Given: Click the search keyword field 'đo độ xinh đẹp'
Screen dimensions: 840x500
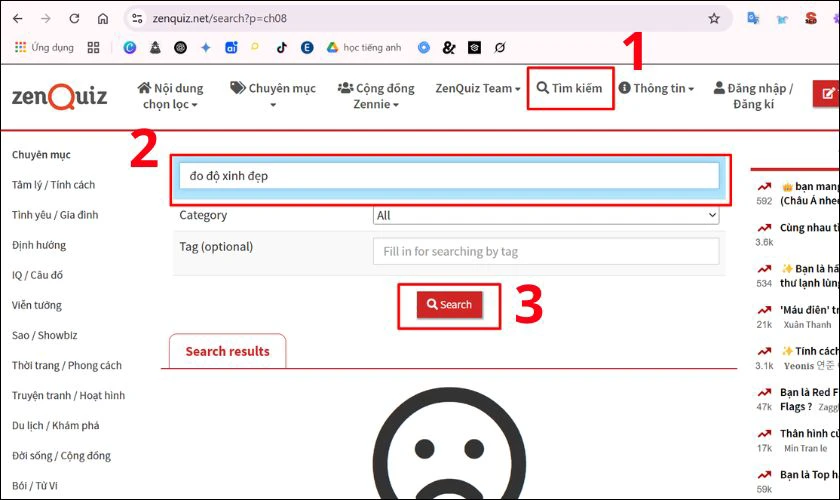Looking at the screenshot, I should [449, 176].
